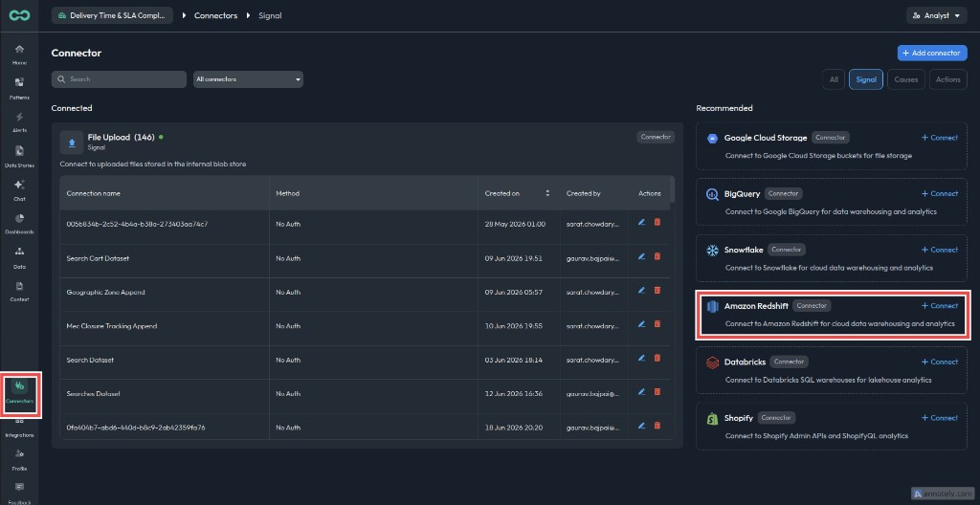The height and width of the screenshot is (505, 980).
Task: Edit the Search Cart Dataset connection
Action: (x=641, y=255)
